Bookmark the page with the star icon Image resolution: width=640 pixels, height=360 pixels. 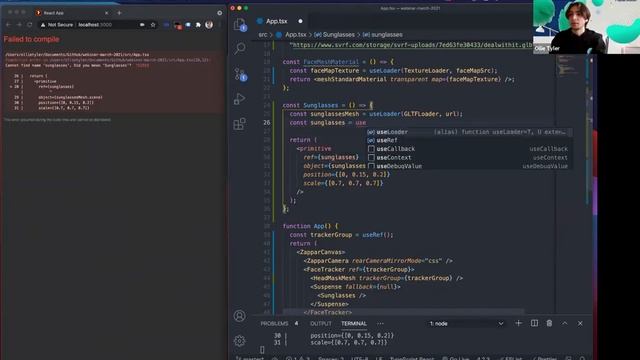point(153,25)
